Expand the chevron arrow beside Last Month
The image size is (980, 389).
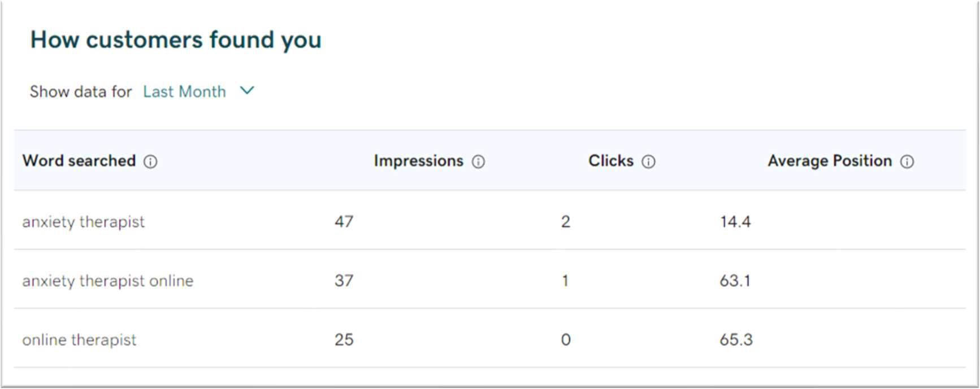click(247, 90)
